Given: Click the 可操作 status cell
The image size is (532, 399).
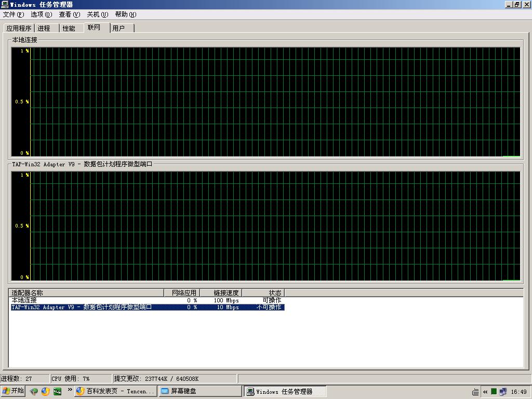Looking at the screenshot, I should tap(272, 300).
